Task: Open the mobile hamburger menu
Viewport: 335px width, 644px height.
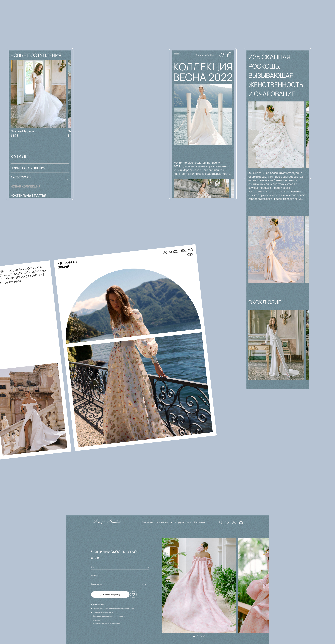Action: coord(177,55)
